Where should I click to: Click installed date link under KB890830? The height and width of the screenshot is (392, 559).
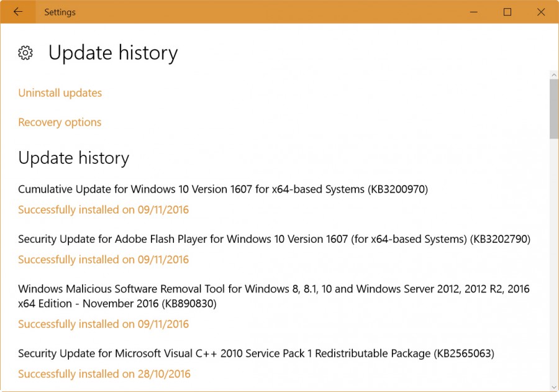click(x=103, y=324)
